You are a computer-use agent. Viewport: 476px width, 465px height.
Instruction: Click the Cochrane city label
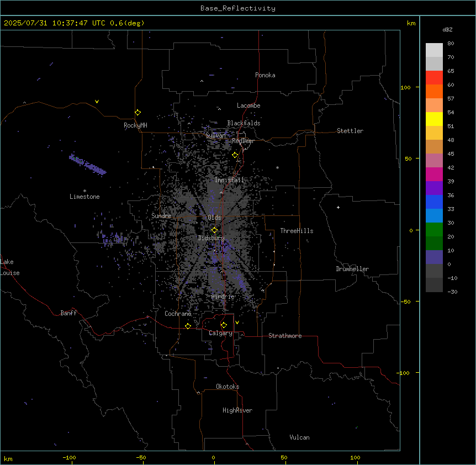click(x=178, y=314)
